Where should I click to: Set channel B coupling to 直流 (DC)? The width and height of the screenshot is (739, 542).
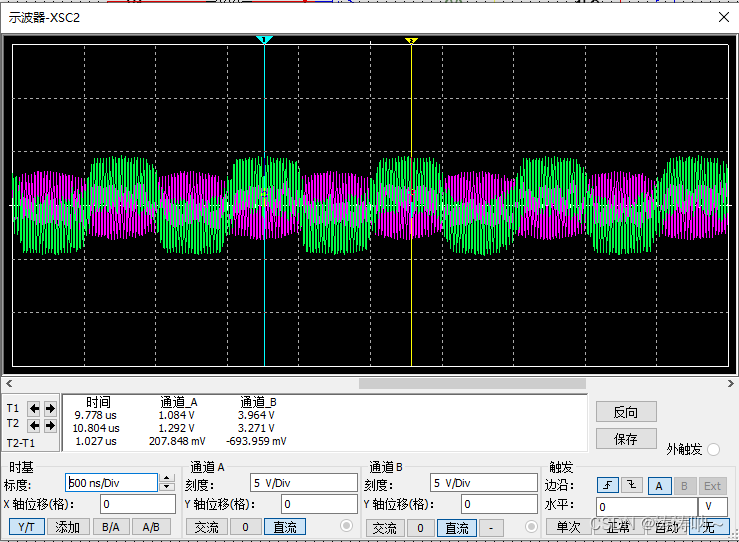tap(457, 528)
